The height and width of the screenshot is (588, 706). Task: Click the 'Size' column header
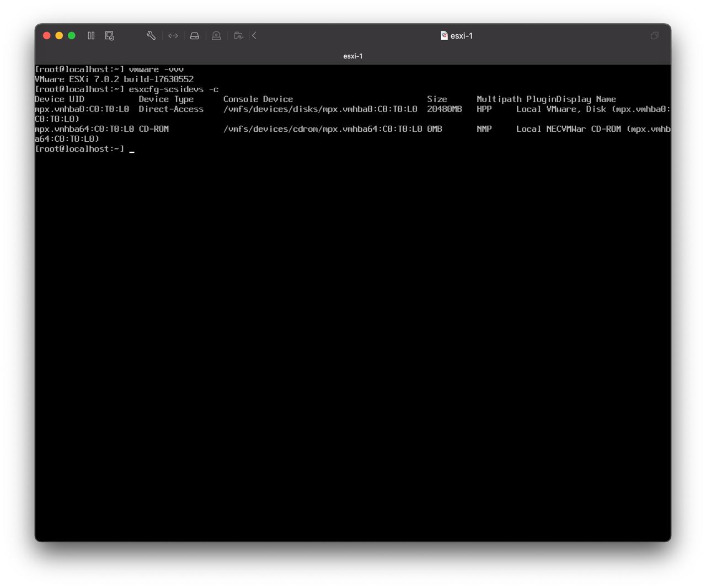(437, 99)
